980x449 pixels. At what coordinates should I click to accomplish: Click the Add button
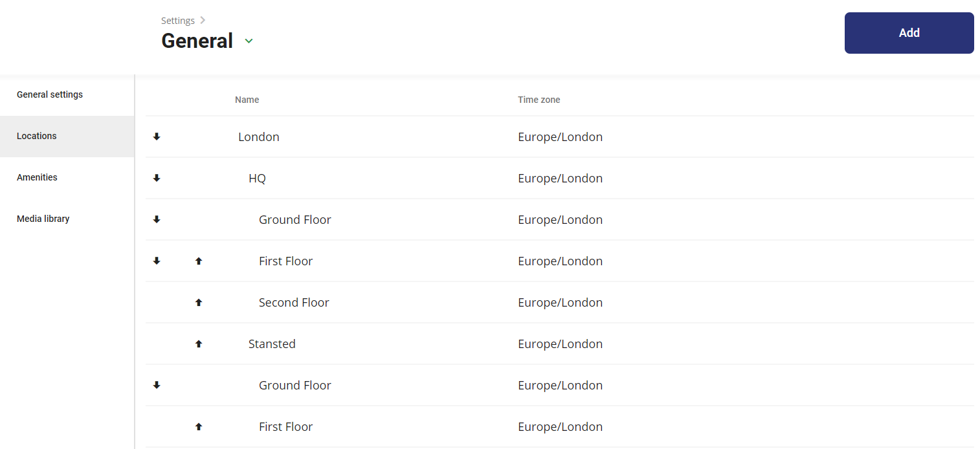click(x=909, y=33)
